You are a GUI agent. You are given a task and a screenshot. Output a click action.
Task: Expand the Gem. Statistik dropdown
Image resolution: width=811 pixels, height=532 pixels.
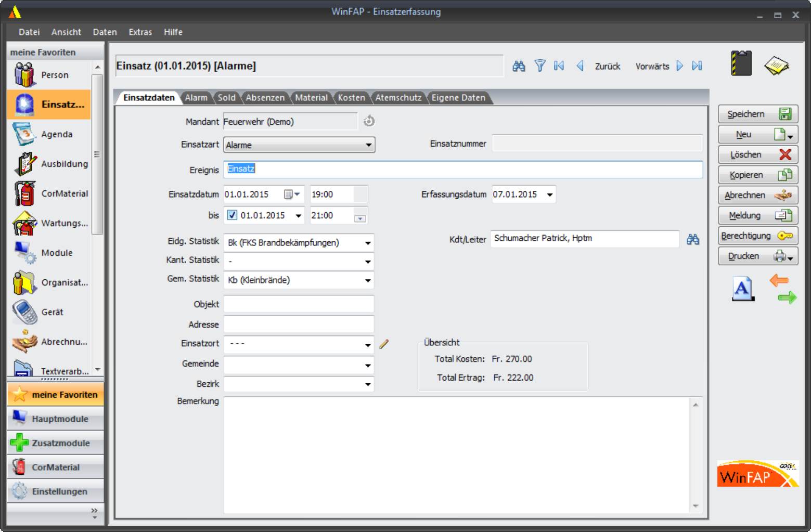(369, 280)
